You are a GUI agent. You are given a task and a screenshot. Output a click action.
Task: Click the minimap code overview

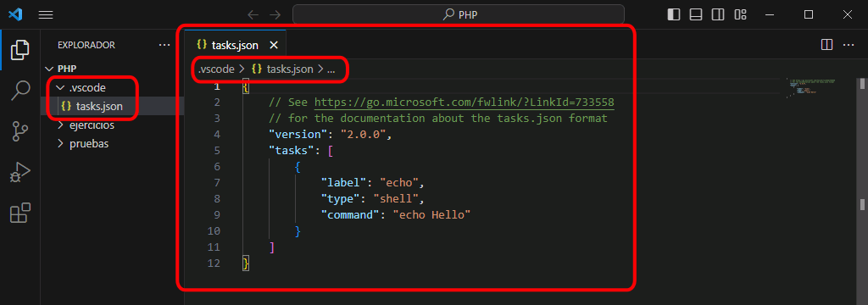click(812, 89)
